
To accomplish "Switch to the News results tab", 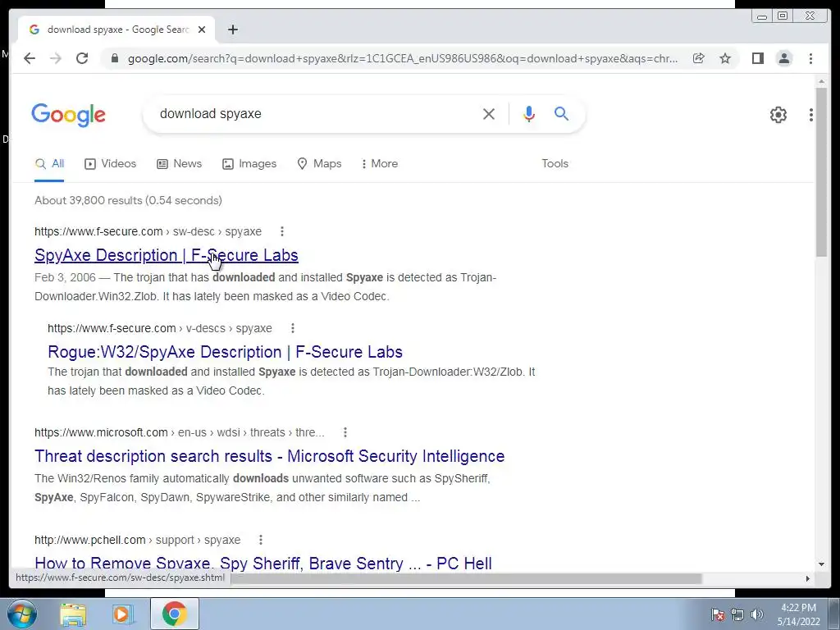I will tap(179, 164).
